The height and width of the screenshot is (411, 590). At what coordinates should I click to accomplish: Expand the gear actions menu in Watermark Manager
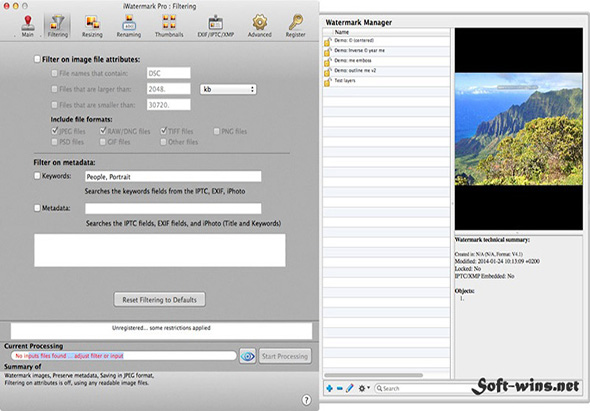(x=364, y=388)
